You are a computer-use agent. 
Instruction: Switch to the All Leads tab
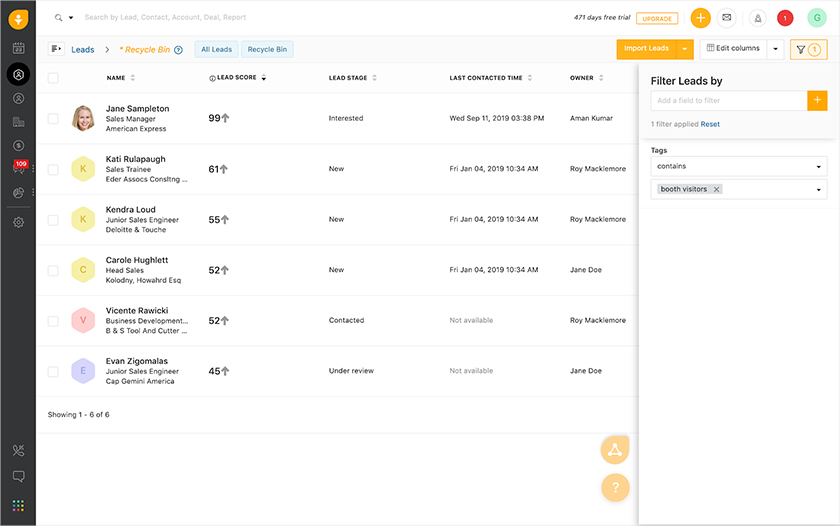click(216, 49)
